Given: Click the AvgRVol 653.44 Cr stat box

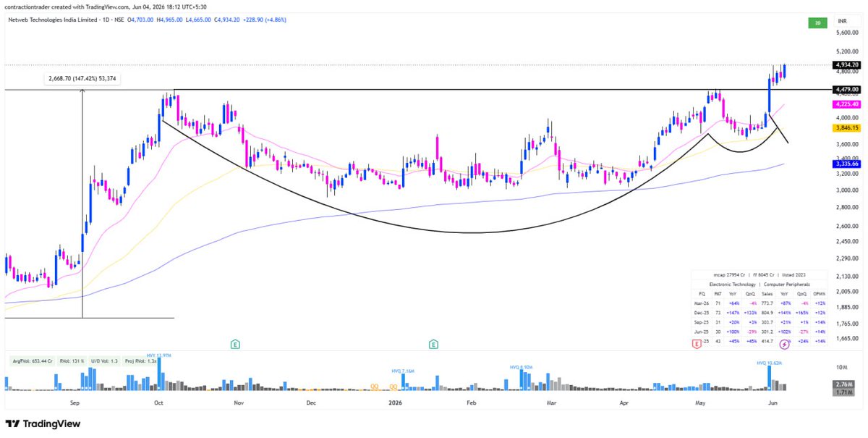Looking at the screenshot, I should point(34,360).
